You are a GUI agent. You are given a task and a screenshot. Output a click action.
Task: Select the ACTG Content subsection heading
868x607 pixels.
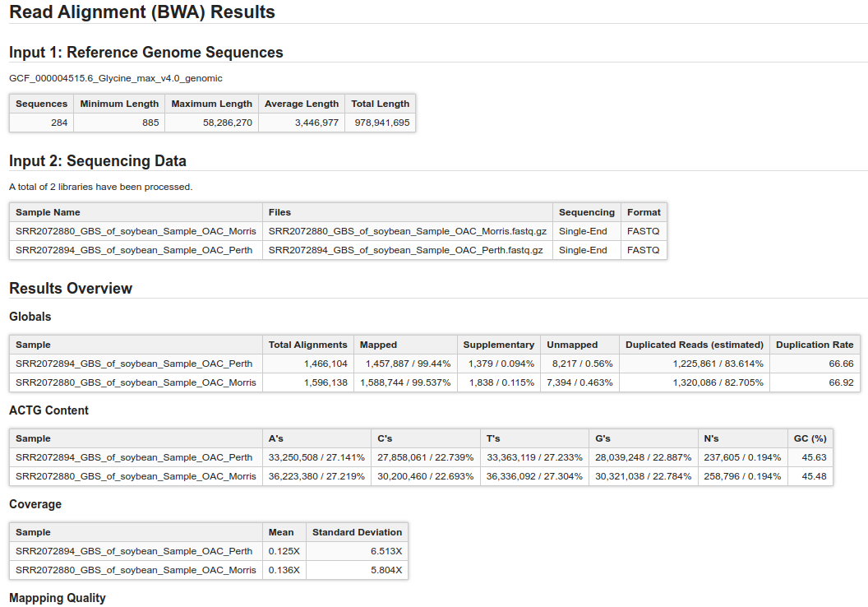click(45, 410)
